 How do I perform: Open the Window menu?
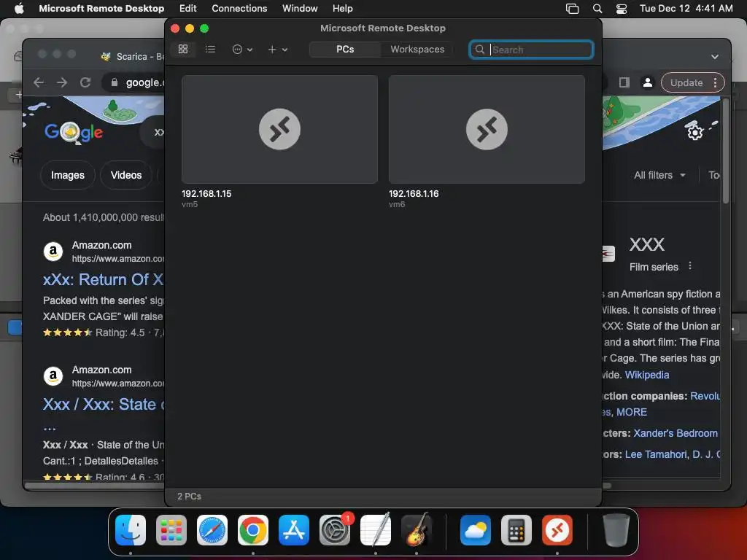click(300, 8)
